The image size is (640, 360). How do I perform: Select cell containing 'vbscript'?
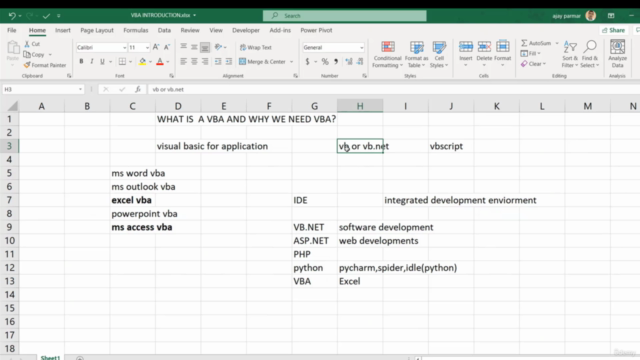point(451,146)
